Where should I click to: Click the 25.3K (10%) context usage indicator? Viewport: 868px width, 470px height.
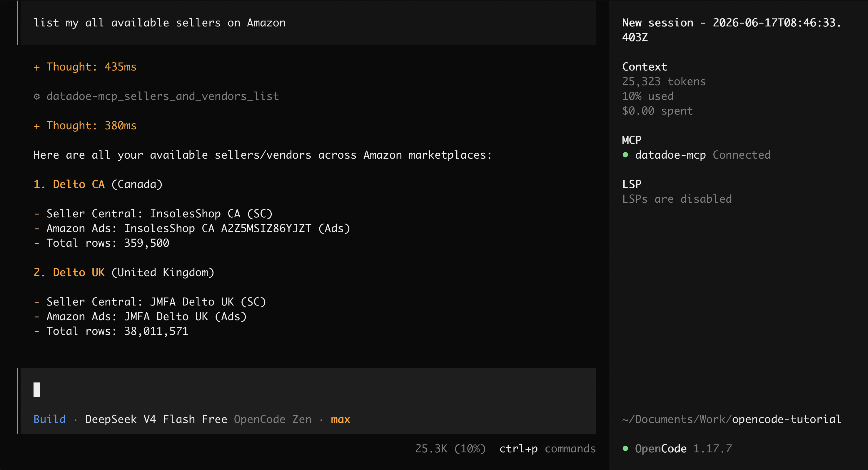pyautogui.click(x=450, y=449)
